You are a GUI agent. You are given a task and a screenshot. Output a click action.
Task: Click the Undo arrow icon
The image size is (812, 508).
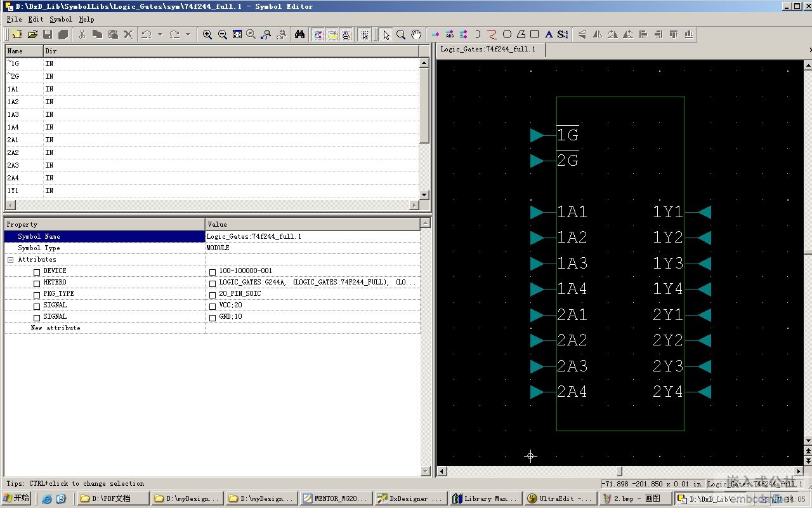point(147,34)
